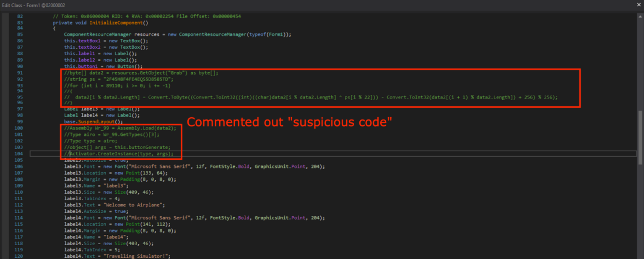Close the Edit Class window
This screenshot has height=259, width=644.
[x=639, y=5]
